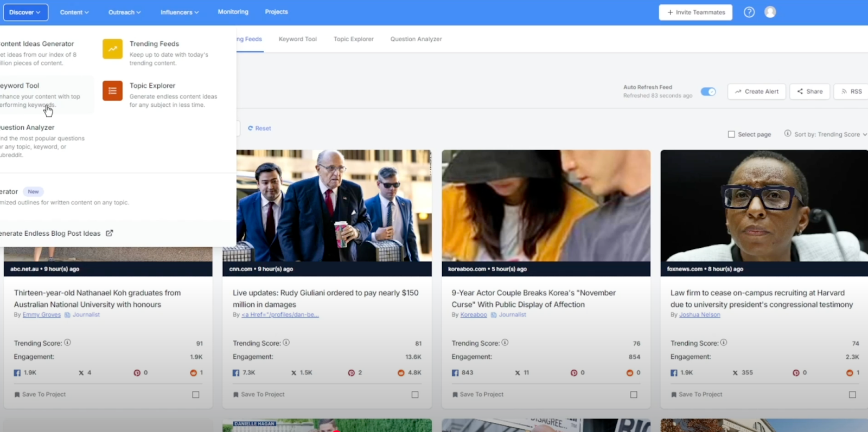This screenshot has height=432, width=868.
Task: Click the Share button
Action: click(x=810, y=92)
